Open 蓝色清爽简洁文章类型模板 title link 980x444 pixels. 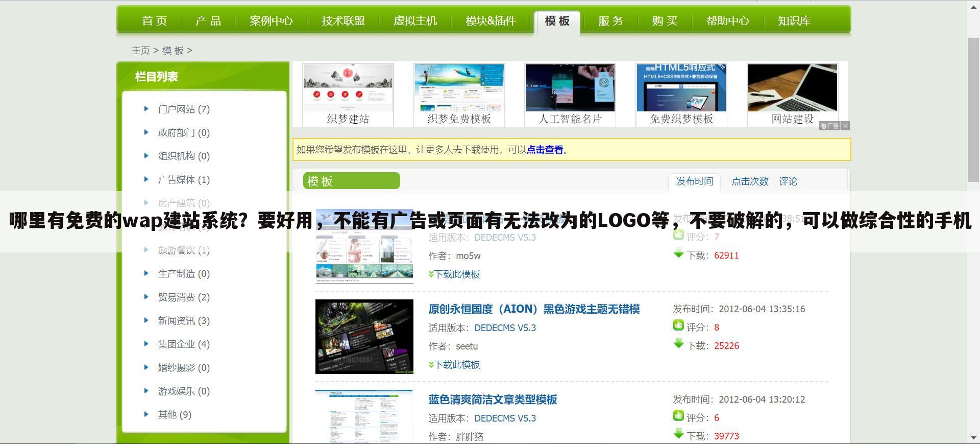(493, 400)
